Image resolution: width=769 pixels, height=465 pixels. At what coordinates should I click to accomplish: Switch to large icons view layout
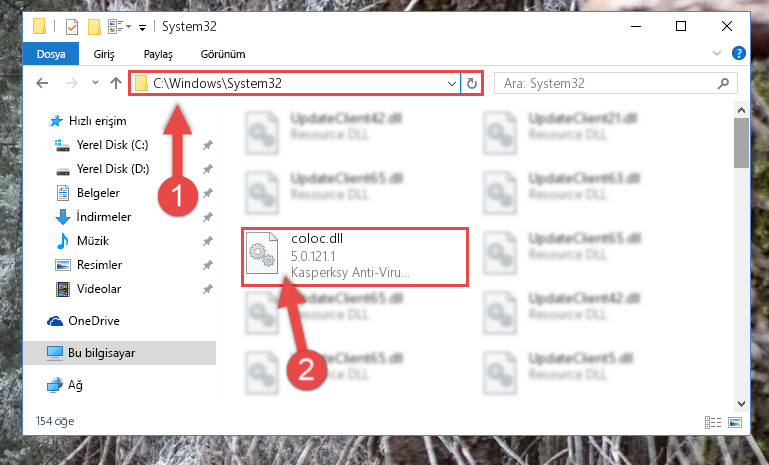coord(735,422)
